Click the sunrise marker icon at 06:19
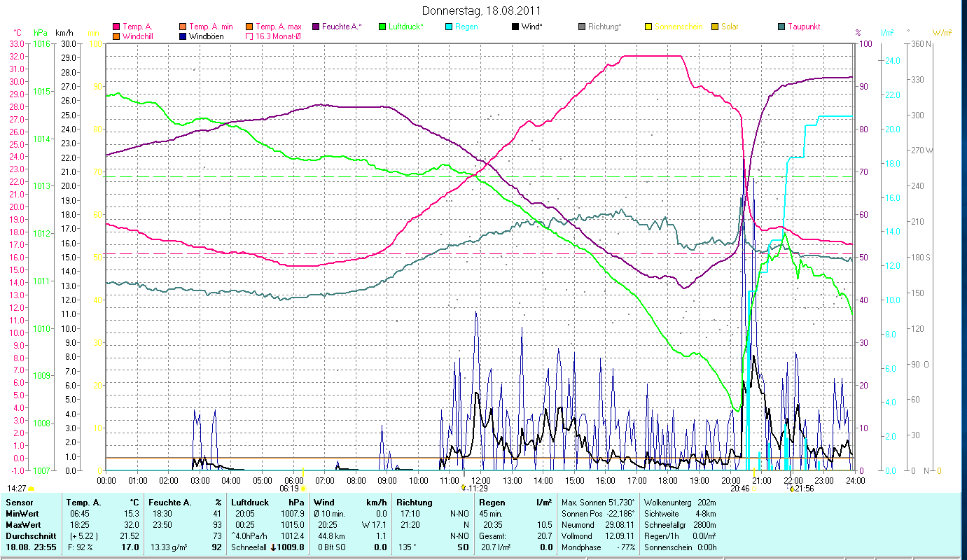Viewport: 967px width, 560px height. [x=302, y=489]
